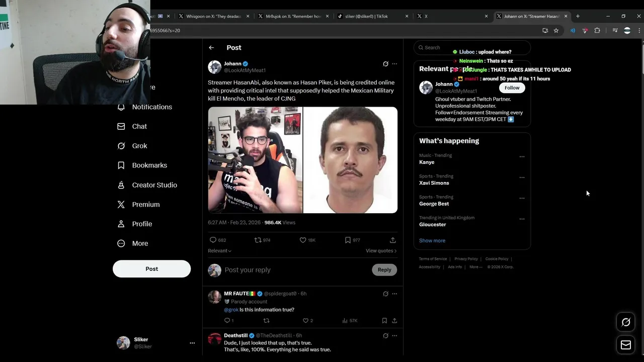Go back using the arrow beside Post

click(x=211, y=48)
